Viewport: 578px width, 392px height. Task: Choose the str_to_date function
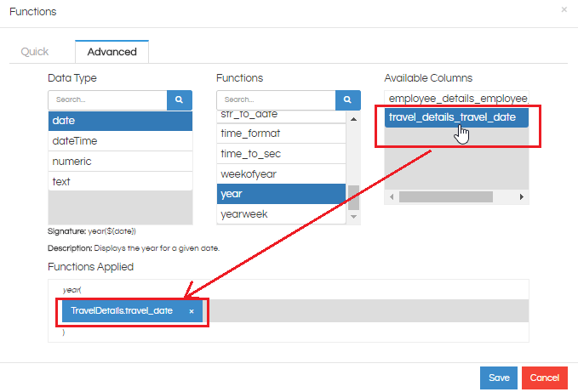(281, 116)
